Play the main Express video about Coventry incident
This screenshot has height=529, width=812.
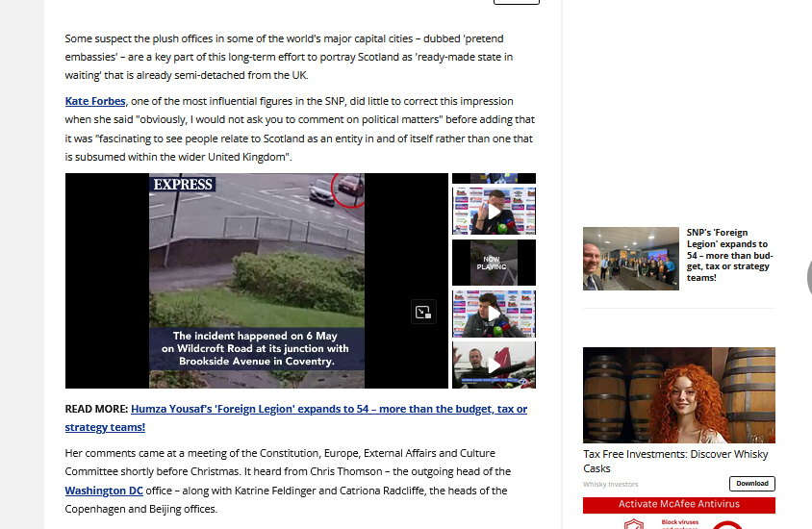click(257, 281)
